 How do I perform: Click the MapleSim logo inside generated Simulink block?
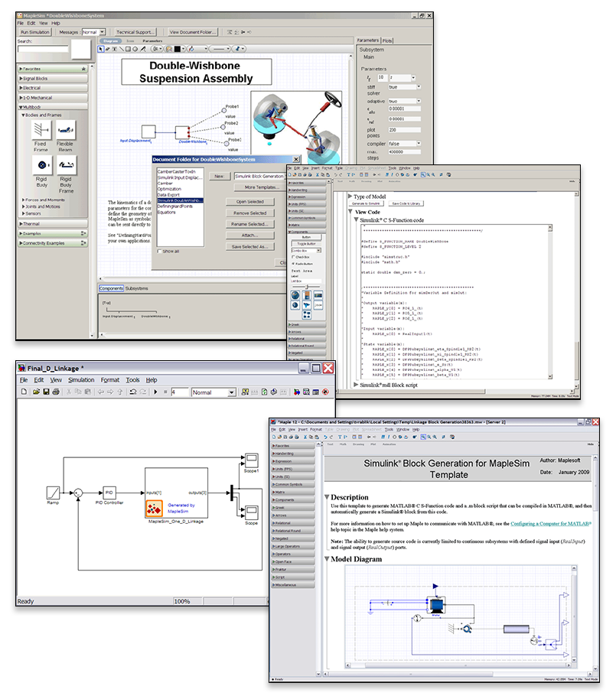point(154,509)
